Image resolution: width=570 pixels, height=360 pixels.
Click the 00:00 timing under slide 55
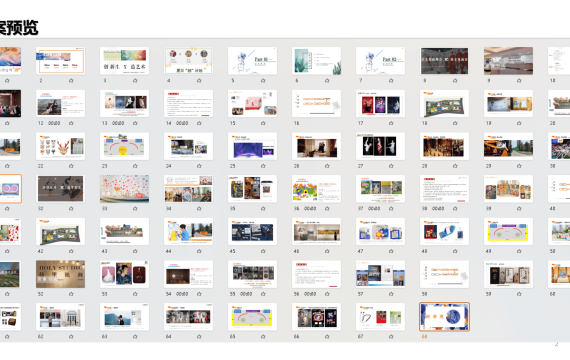coord(246,294)
